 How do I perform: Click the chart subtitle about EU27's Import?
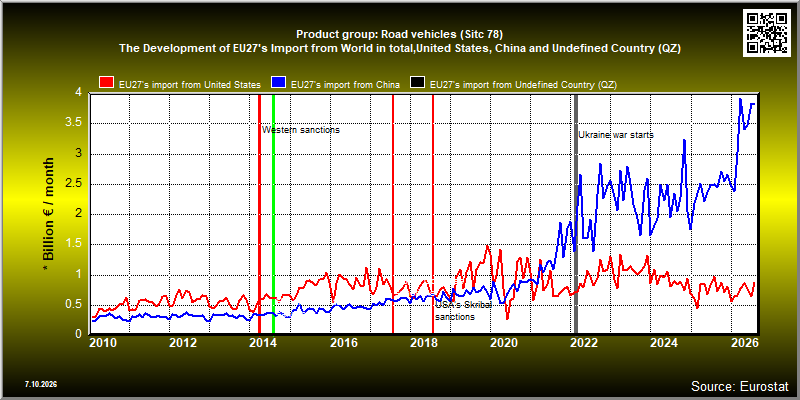click(400, 49)
